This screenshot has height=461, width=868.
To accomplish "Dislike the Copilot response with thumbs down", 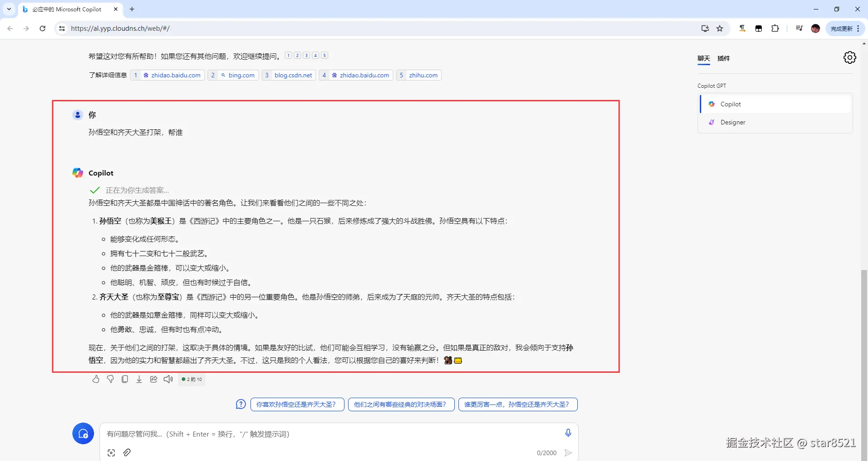I will click(110, 379).
